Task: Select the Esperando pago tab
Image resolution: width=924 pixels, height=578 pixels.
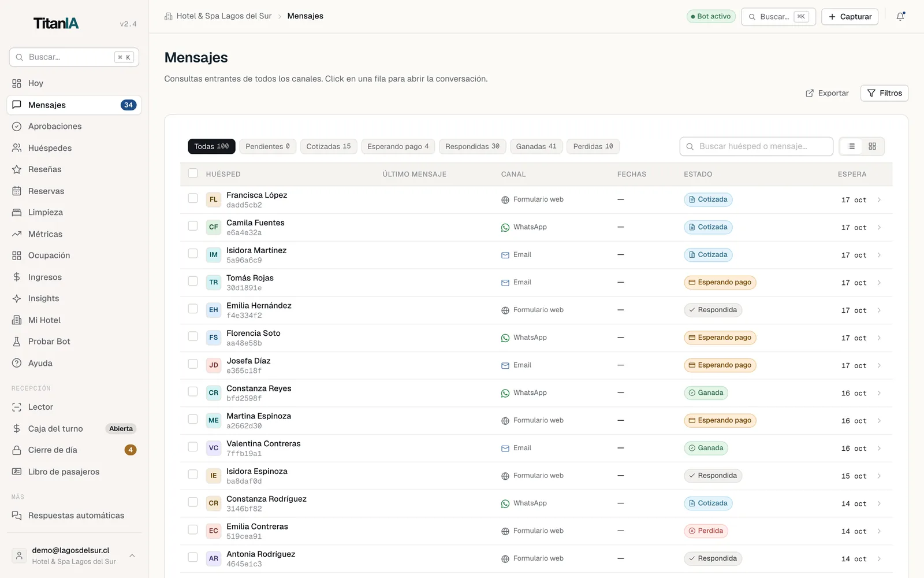Action: point(398,146)
